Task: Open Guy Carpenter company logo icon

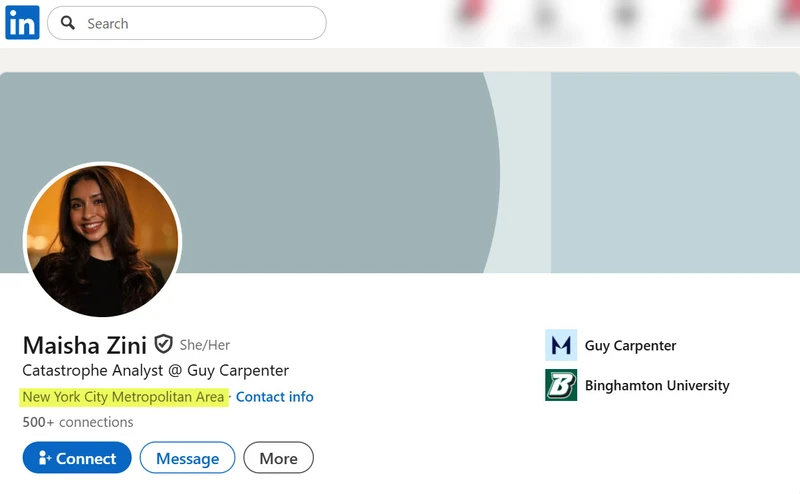Action: pyautogui.click(x=561, y=345)
